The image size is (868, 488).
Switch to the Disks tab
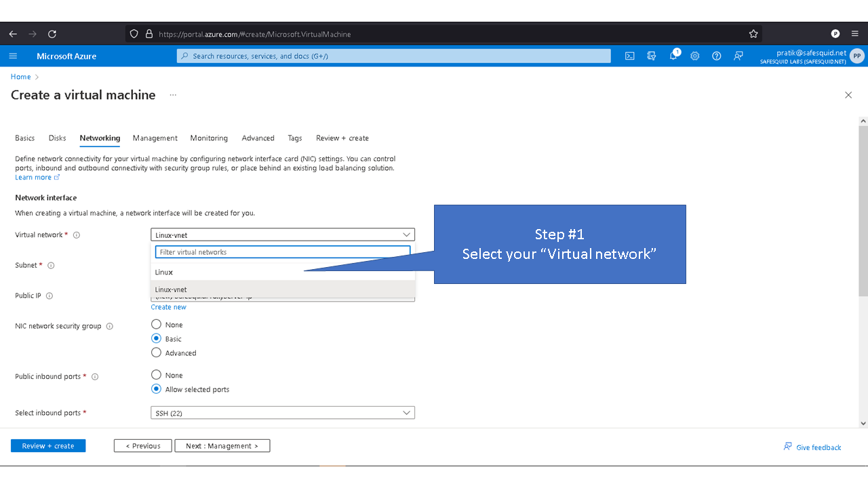pyautogui.click(x=58, y=138)
